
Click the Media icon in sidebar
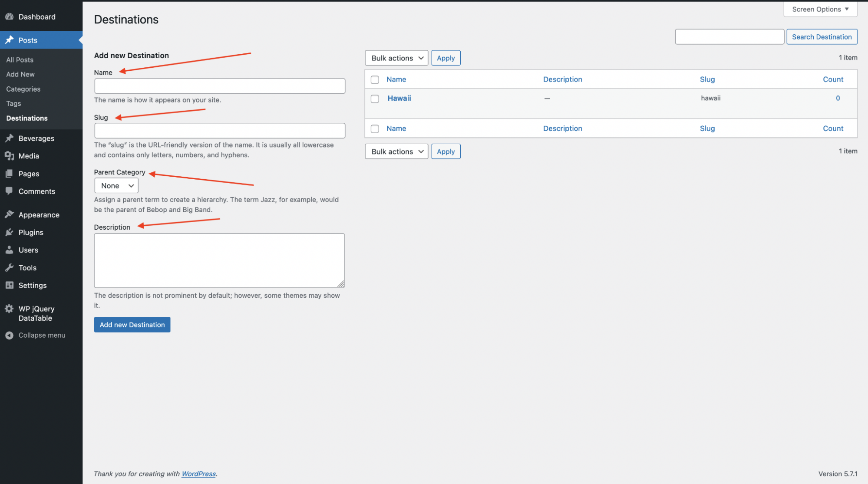[x=9, y=156]
